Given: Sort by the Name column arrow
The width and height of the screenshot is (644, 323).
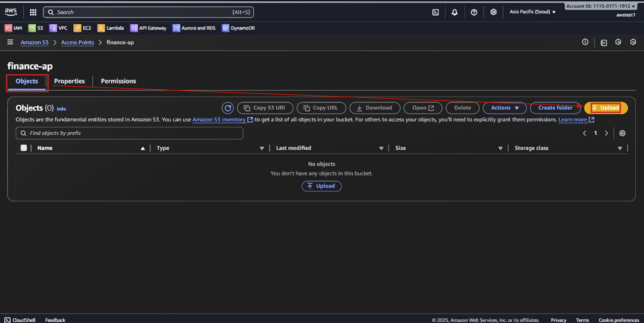Looking at the screenshot, I should point(143,148).
